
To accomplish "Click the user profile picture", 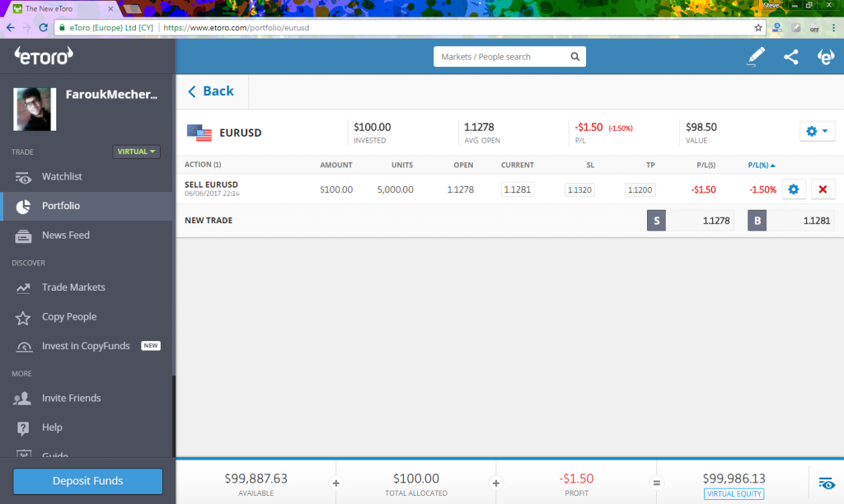I will tap(35, 110).
